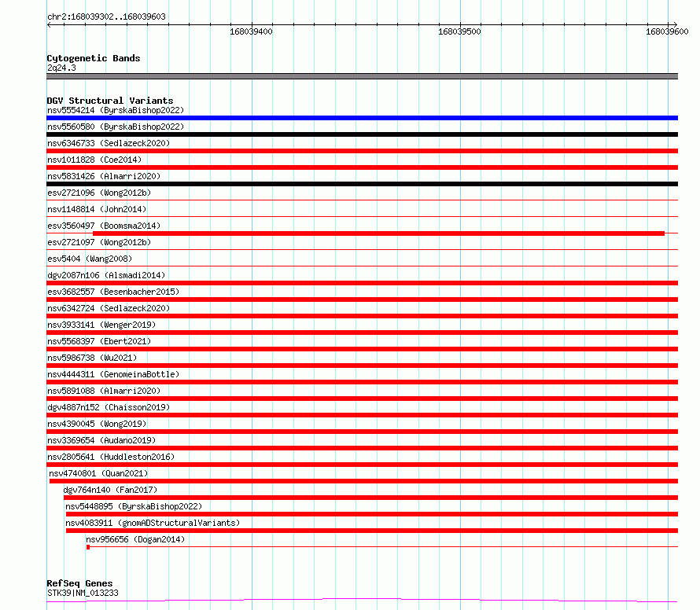The image size is (700, 610).
Task: Click the gray 2q24.3 cytogenetic band bar
Action: tap(362, 76)
